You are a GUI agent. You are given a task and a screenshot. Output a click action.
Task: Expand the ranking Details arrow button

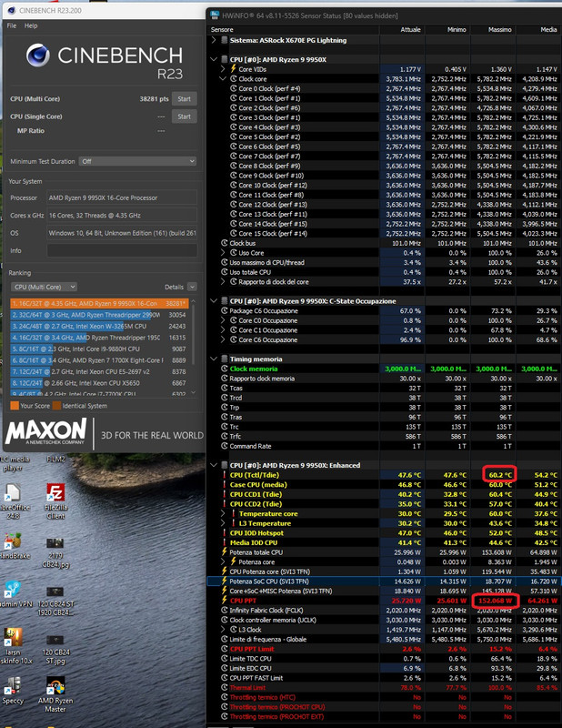pos(192,287)
